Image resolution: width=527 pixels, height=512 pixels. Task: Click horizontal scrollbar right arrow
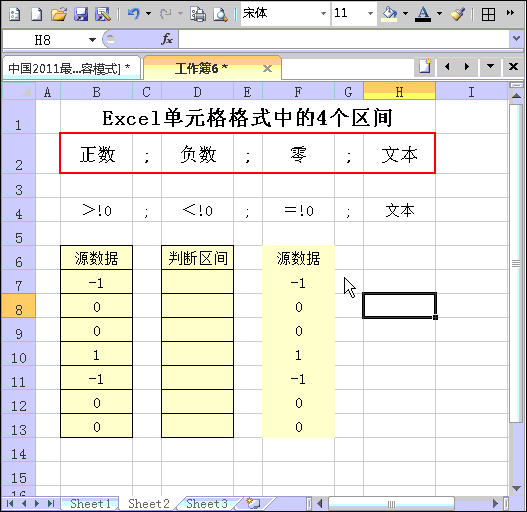[x=495, y=503]
